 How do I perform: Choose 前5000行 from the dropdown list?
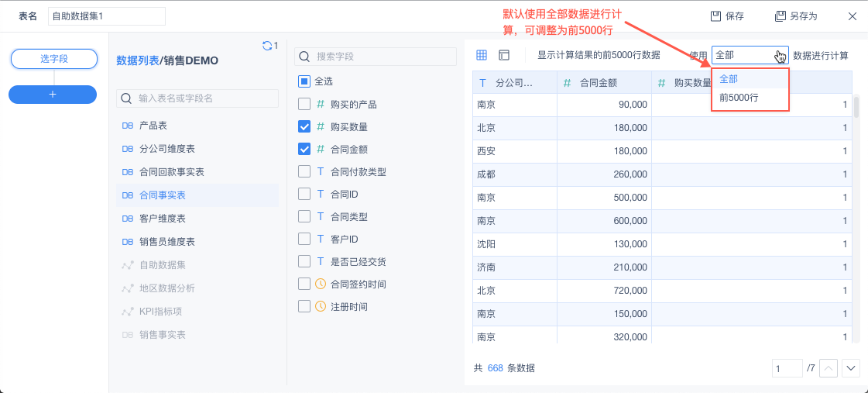[739, 98]
